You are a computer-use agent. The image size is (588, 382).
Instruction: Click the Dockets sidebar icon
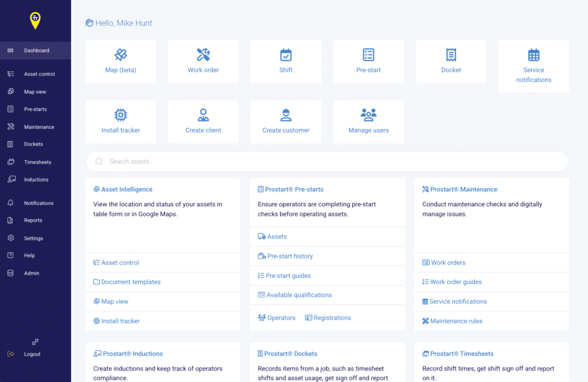pos(10,144)
